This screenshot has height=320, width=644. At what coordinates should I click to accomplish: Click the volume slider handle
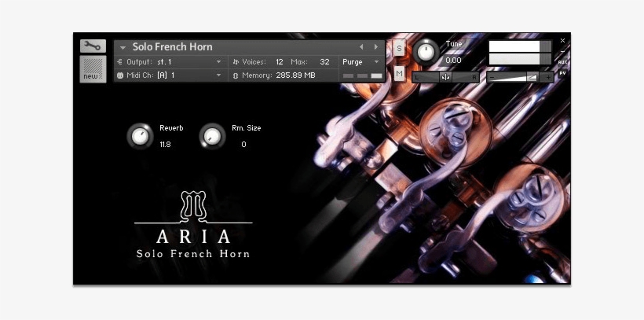click(x=532, y=77)
